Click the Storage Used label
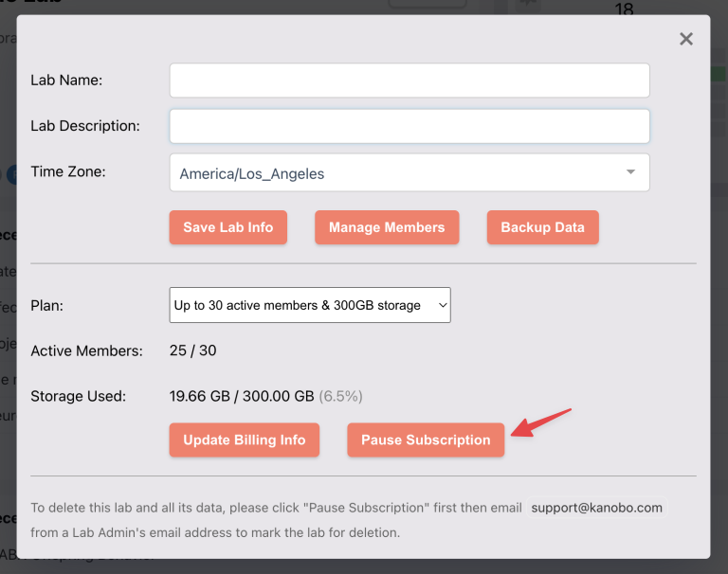728x574 pixels. (x=78, y=396)
